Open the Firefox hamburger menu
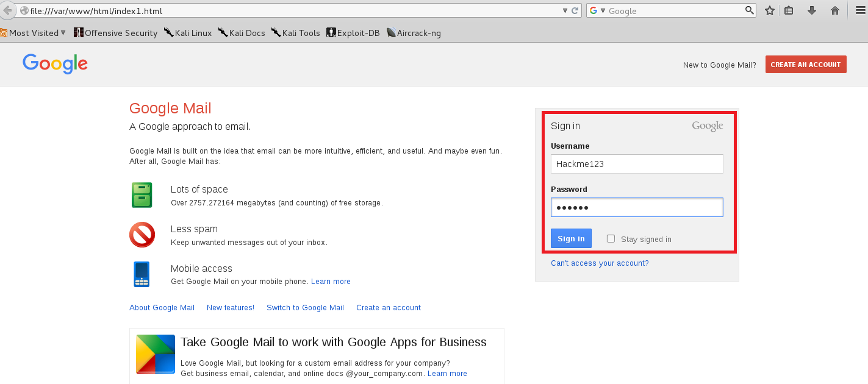 click(860, 10)
